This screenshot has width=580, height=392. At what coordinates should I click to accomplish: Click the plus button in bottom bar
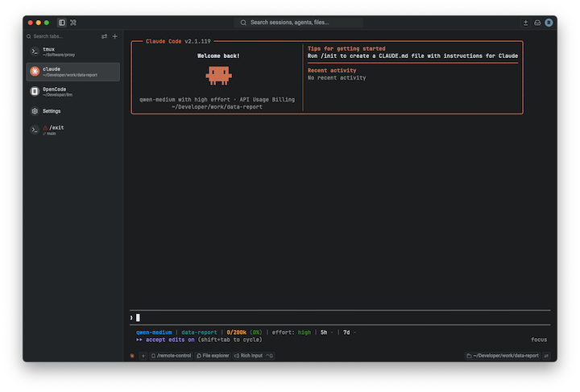143,356
